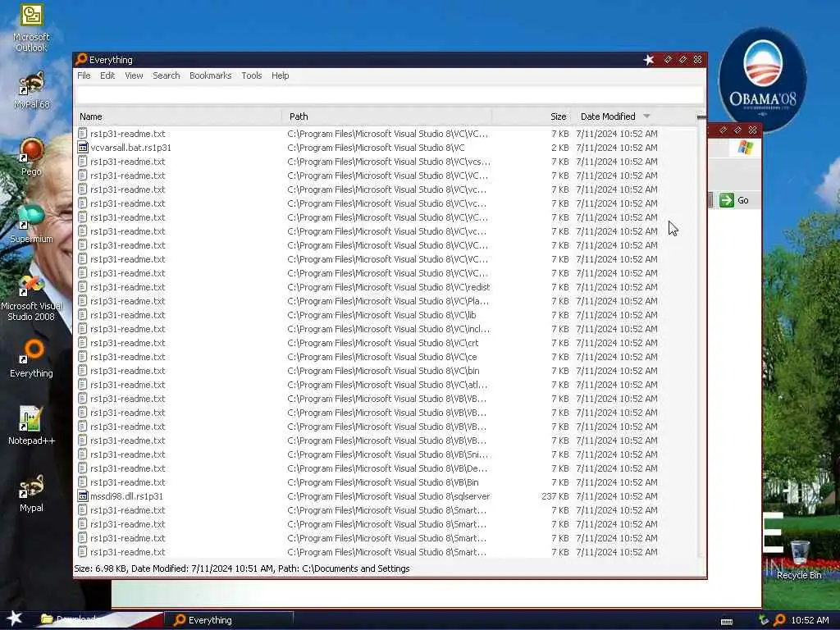The height and width of the screenshot is (630, 840).
Task: Sort results by Path column
Action: tap(386, 116)
